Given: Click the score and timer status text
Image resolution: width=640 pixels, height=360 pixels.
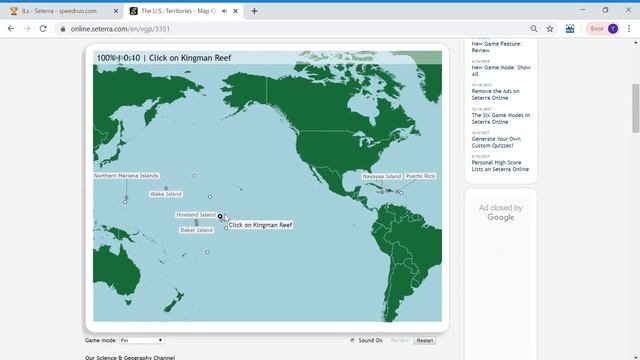Looking at the screenshot, I should [118, 58].
